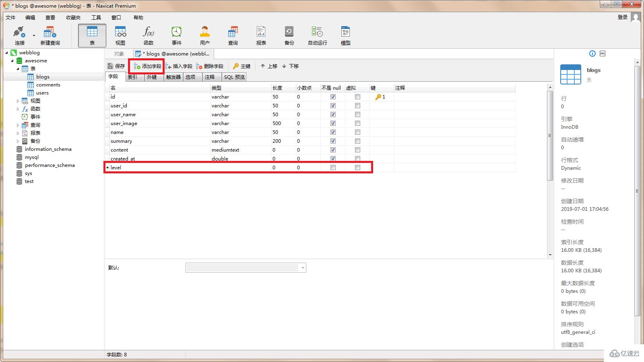Click the info icon in right panel
644x362 pixels.
click(x=592, y=53)
